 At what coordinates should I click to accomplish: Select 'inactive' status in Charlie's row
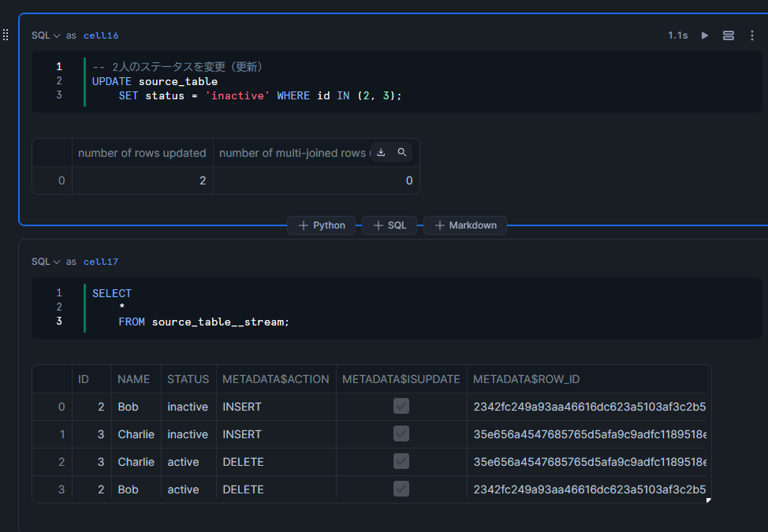coord(188,434)
